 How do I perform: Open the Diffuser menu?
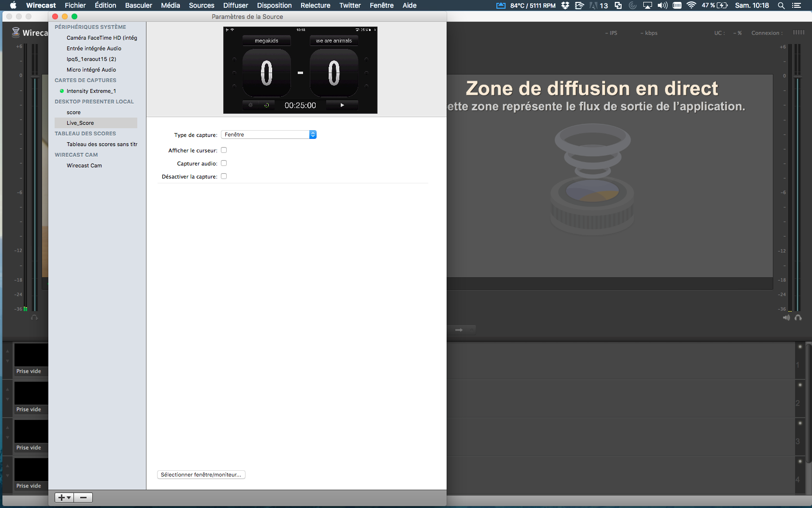coord(235,5)
